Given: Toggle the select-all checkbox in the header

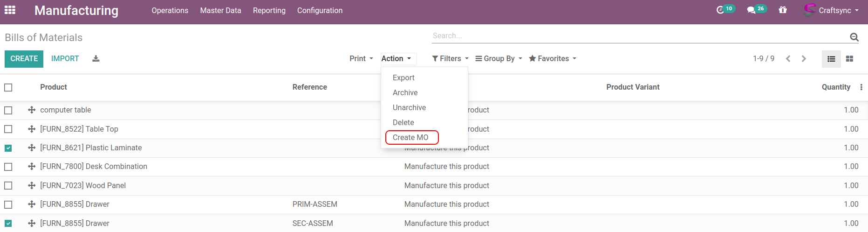Looking at the screenshot, I should (8, 87).
